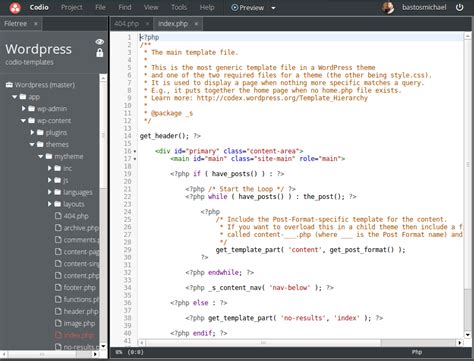
Task: Click the languages folder icon
Action: (x=58, y=192)
